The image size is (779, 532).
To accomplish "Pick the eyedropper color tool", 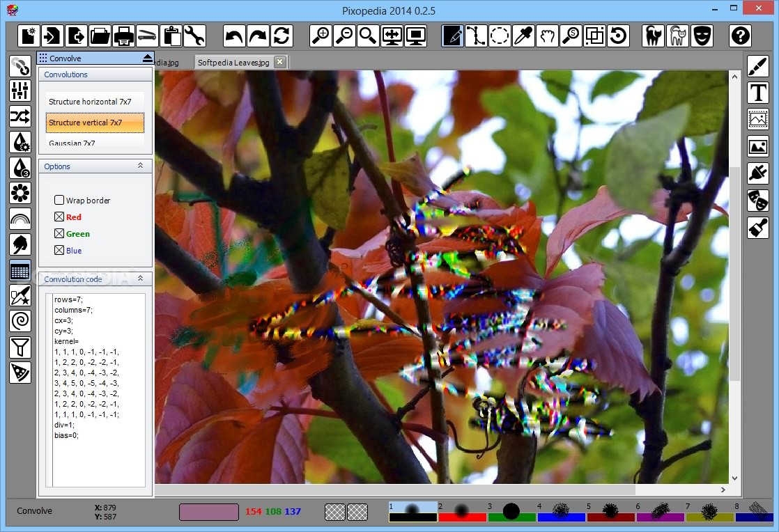I will [x=524, y=36].
